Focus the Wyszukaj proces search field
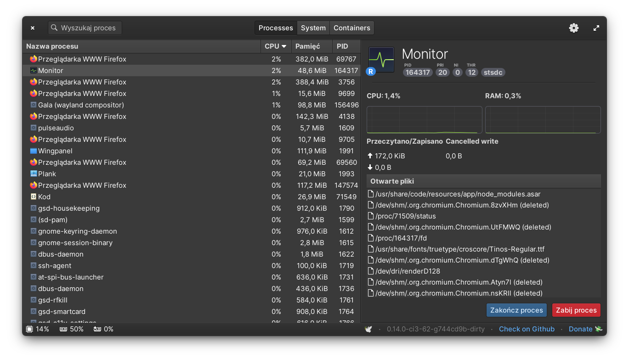The width and height of the screenshot is (629, 364). [x=88, y=28]
